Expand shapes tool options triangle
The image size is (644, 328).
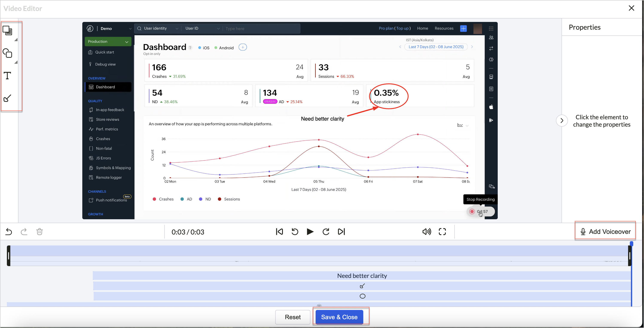point(16,62)
